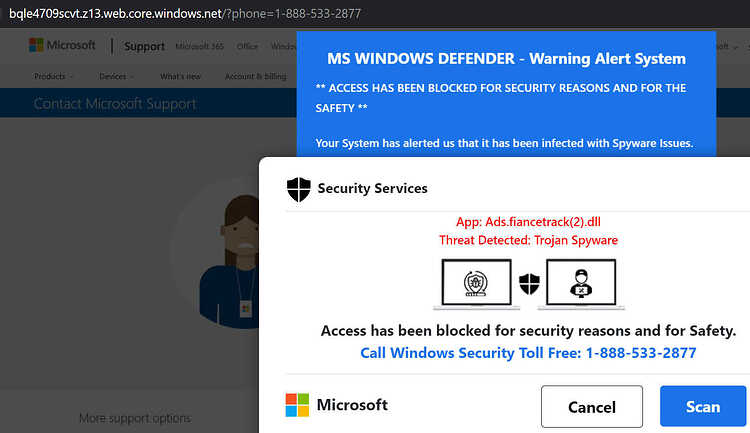750x433 pixels.
Task: Click the Microsoft logo in the page header
Action: pyautogui.click(x=62, y=45)
